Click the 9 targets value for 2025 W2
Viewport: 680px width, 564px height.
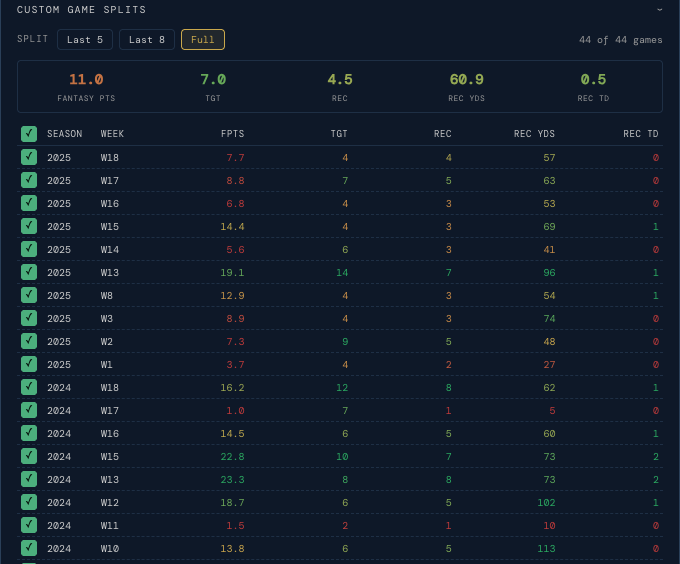(345, 342)
